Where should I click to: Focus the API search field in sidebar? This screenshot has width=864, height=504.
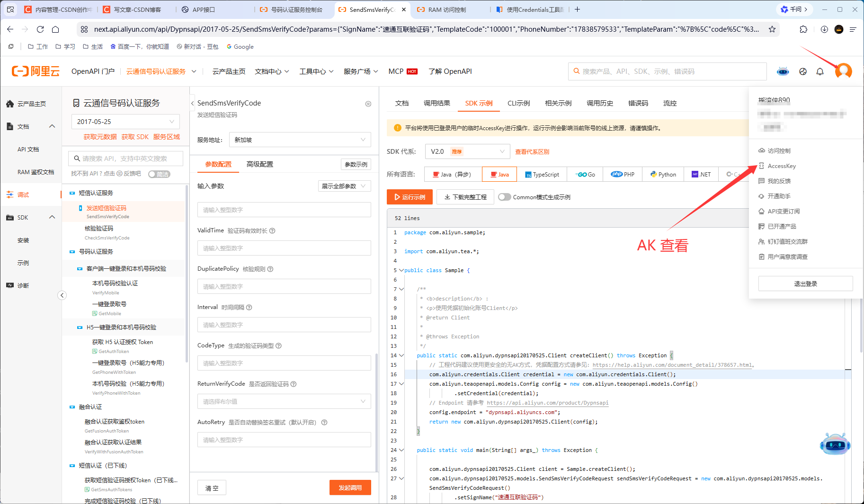(x=125, y=159)
